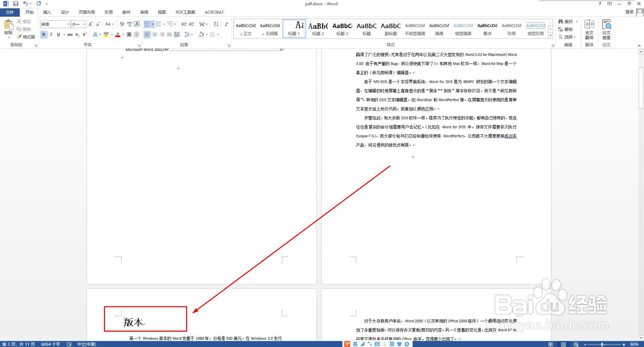Switch to Read Mode in the status bar
The height and width of the screenshot is (347, 644).
pyautogui.click(x=550, y=344)
